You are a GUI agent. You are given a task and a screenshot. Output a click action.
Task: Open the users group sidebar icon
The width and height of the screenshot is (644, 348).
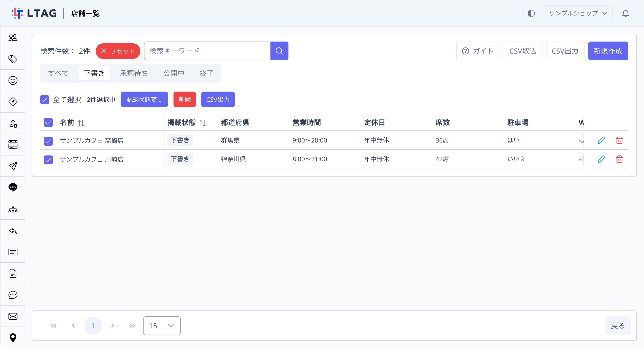13,38
